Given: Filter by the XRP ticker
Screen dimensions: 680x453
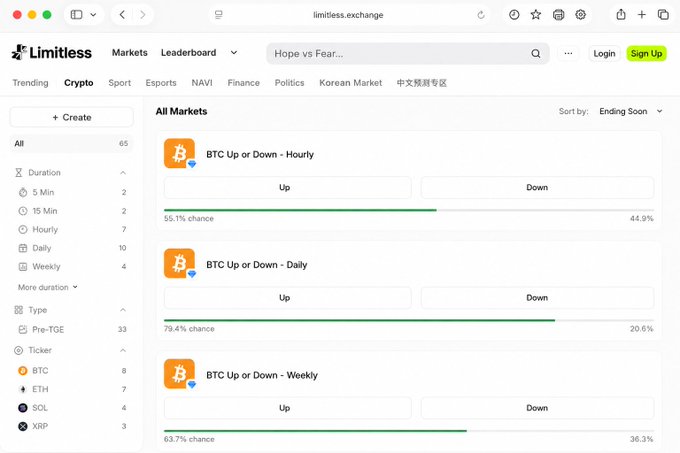Looking at the screenshot, I should click(x=72, y=426).
